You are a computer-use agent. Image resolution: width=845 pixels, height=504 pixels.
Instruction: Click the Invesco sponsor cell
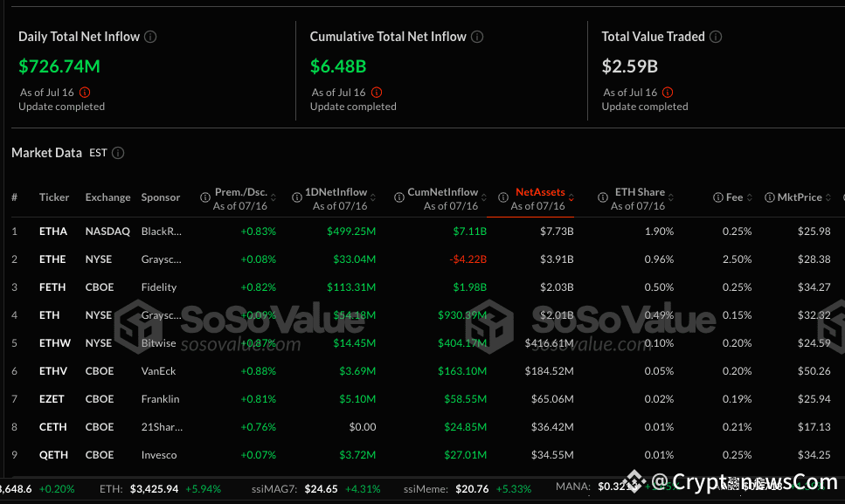coord(159,456)
